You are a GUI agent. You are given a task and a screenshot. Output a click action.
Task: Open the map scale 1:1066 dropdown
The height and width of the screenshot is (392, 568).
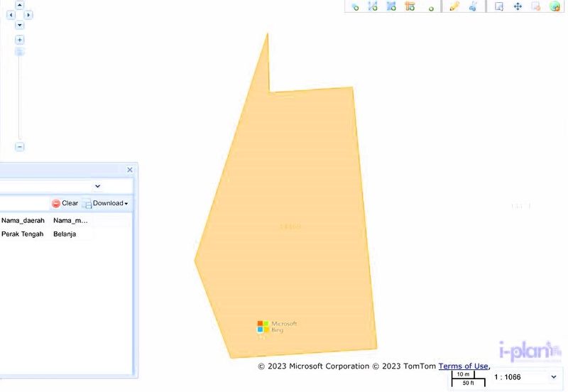pos(553,377)
